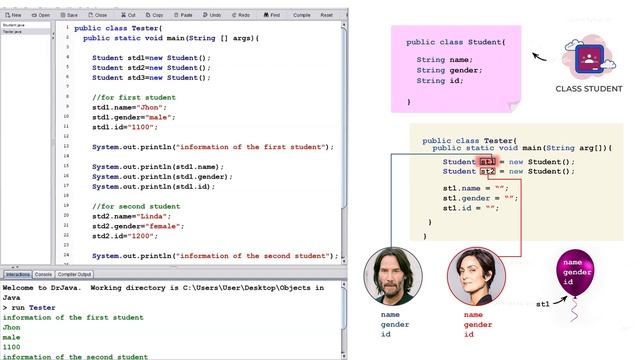Viewport: 640px width, 360px height.
Task: Click the editor scrollbar up arrow
Action: (344, 25)
